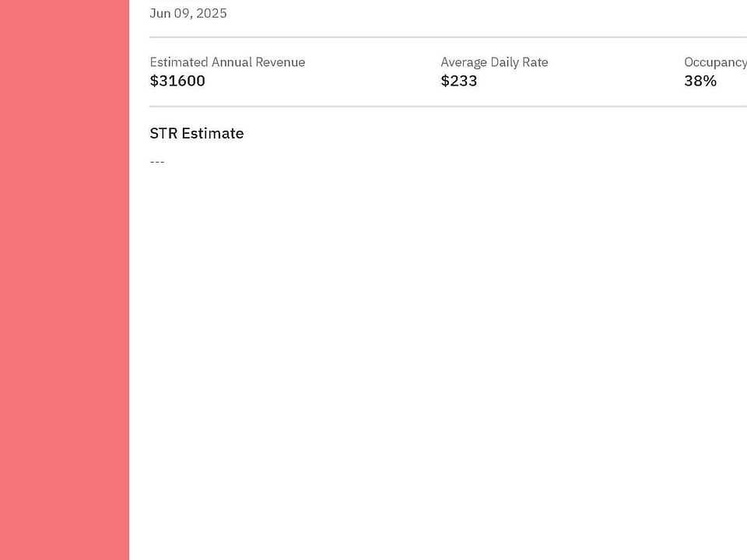Select the 38% occupancy value

[x=700, y=81]
